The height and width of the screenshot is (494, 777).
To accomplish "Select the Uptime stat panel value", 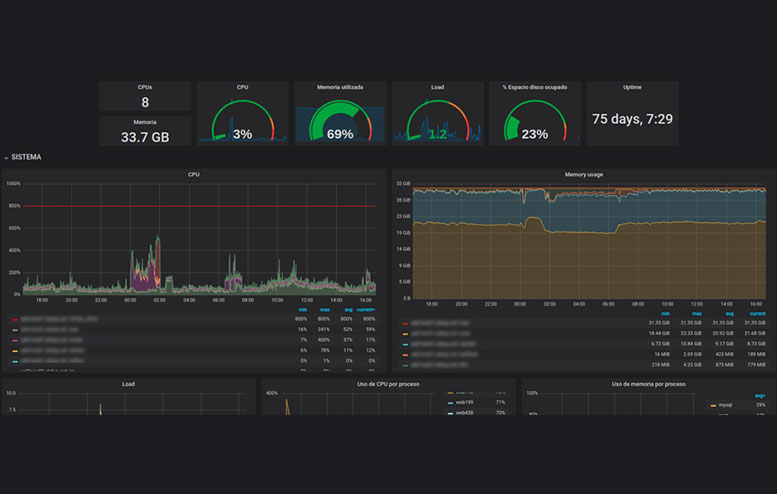I will pos(632,119).
